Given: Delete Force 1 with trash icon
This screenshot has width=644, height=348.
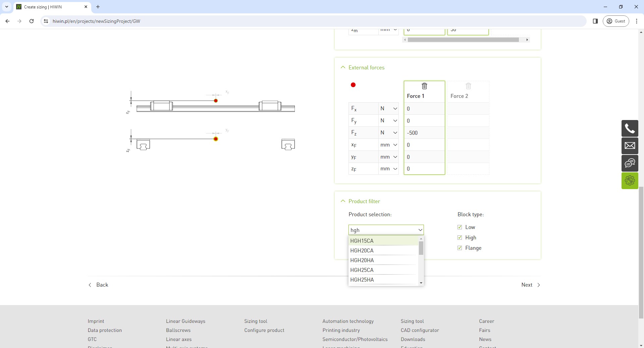Looking at the screenshot, I should [x=424, y=86].
